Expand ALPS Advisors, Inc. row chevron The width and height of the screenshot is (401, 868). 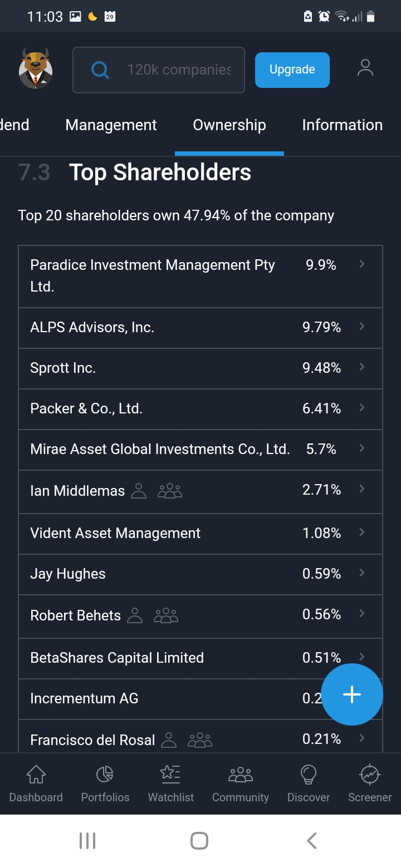(362, 326)
